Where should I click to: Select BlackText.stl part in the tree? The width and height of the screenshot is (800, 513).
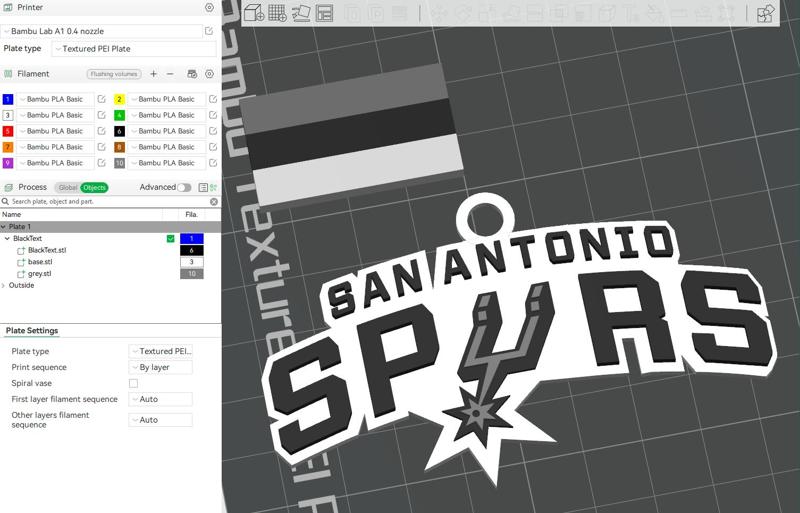(46, 250)
